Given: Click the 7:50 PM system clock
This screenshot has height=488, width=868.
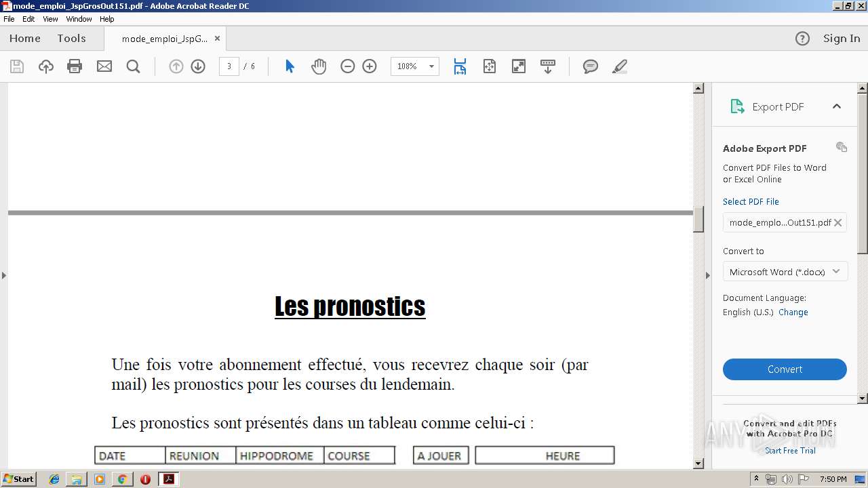Looking at the screenshot, I should [833, 479].
